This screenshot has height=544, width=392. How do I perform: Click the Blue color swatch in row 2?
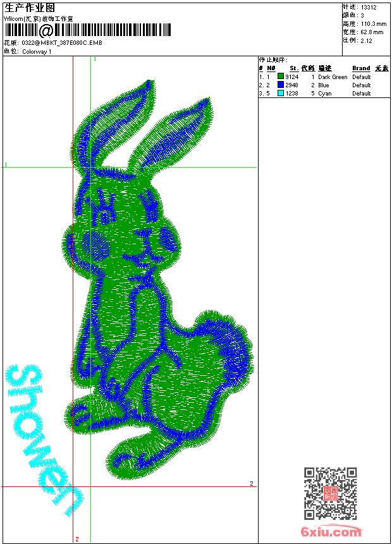[281, 85]
